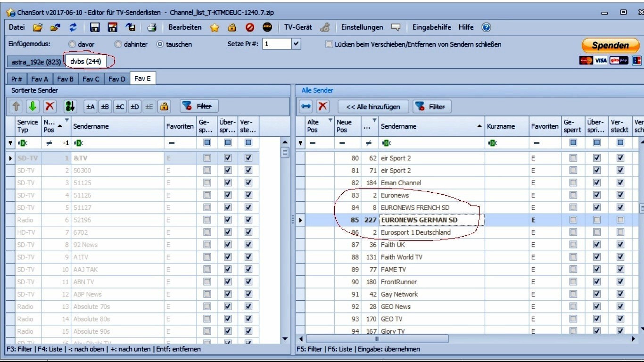Open the Setze Pr# dropdown arrow
The width and height of the screenshot is (644, 362).
point(296,44)
